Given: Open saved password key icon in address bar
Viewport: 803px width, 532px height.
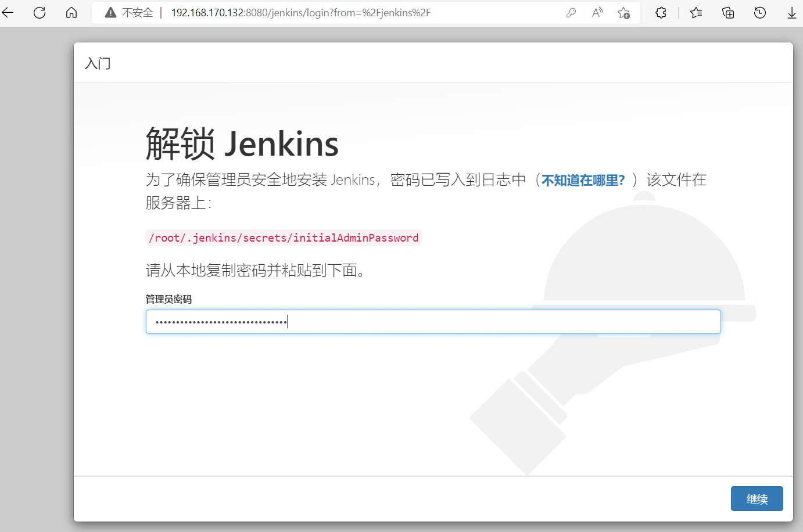Looking at the screenshot, I should (571, 13).
